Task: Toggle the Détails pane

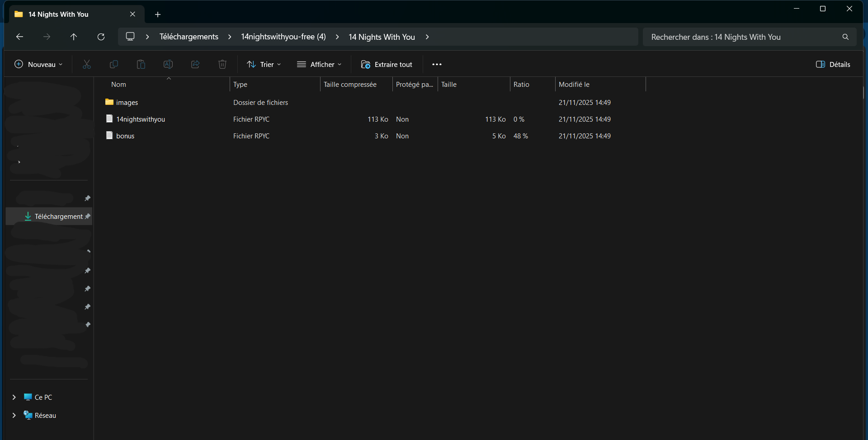Action: tap(833, 64)
